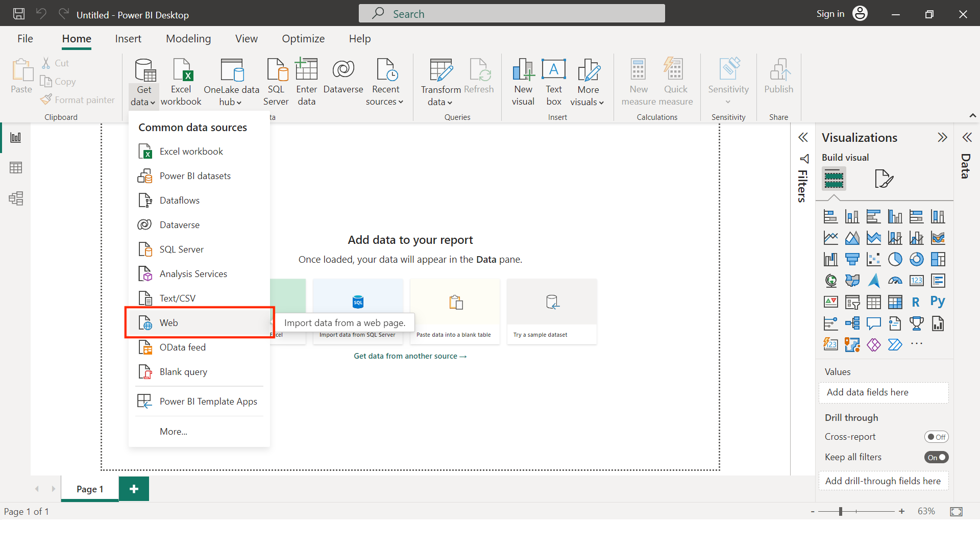Open the Modeling ribbon tab
Image resolution: width=980 pixels, height=551 pixels.
(x=188, y=39)
